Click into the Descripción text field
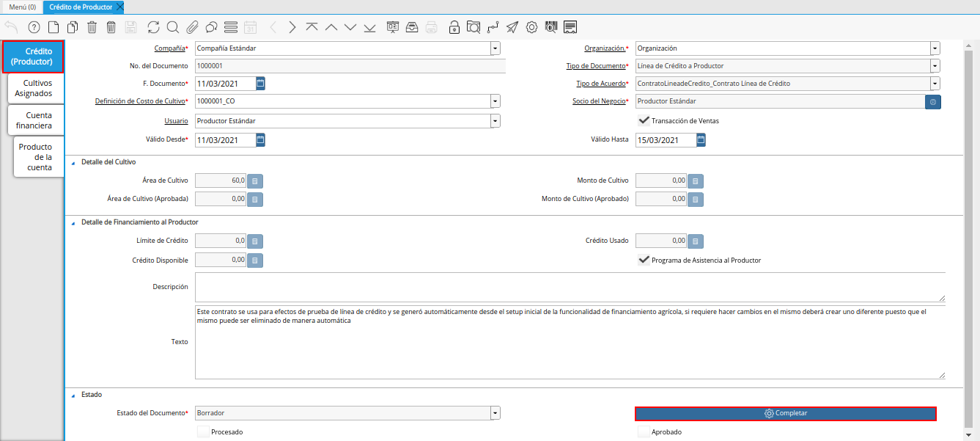The height and width of the screenshot is (441, 980). [x=570, y=287]
